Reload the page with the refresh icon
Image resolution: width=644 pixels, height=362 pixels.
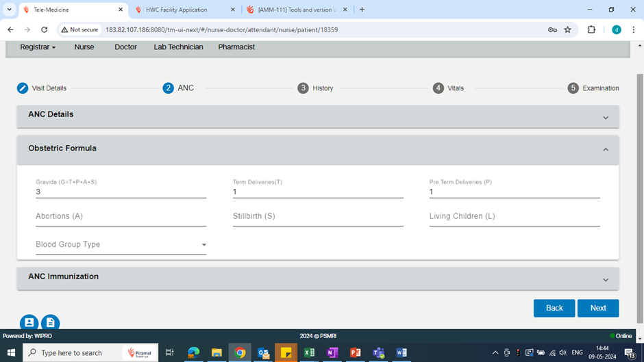[45, 29]
